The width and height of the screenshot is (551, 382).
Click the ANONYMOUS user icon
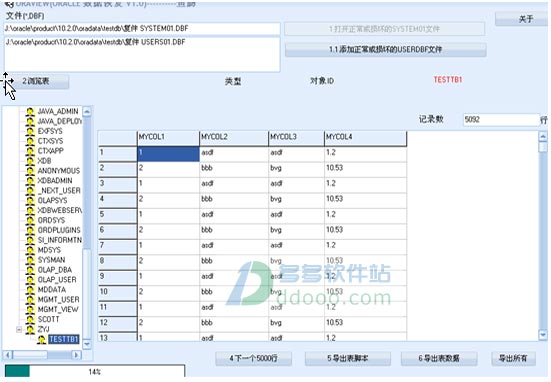pyautogui.click(x=30, y=170)
